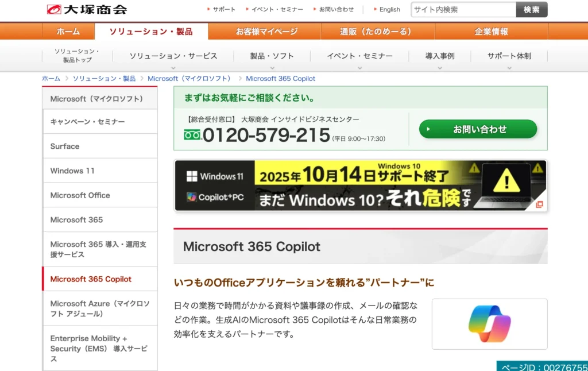Click the 検索 search button
This screenshot has width=588, height=371.
(x=531, y=9)
